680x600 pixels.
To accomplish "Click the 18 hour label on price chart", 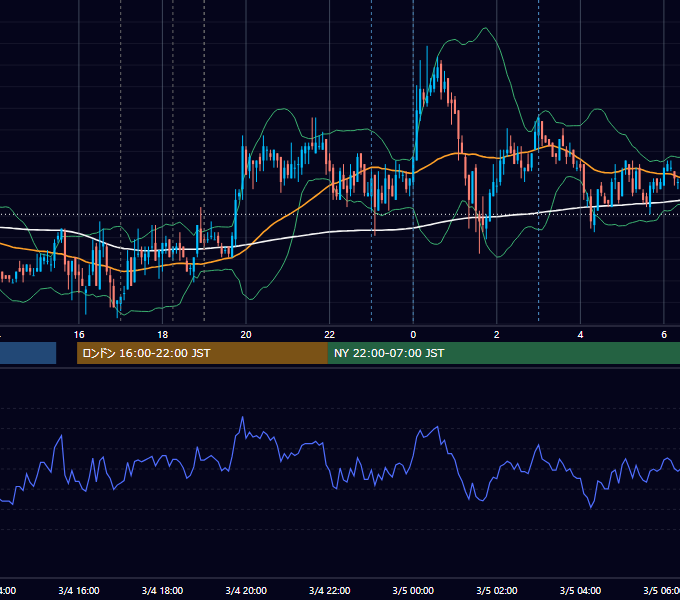I will tap(162, 335).
